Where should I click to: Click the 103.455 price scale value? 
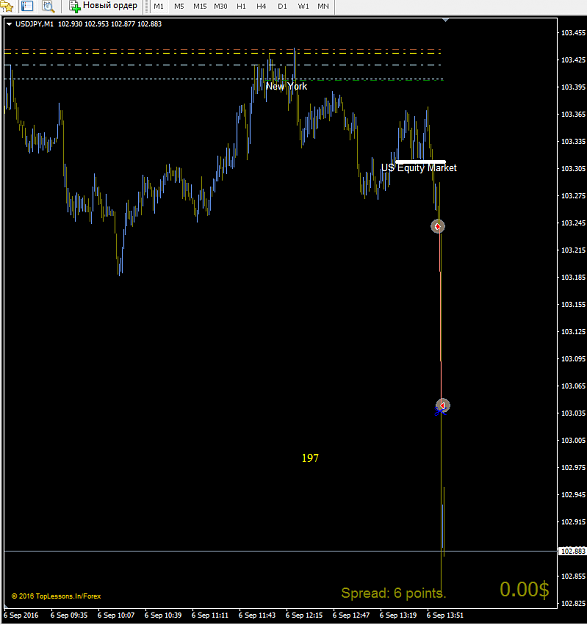pyautogui.click(x=573, y=33)
